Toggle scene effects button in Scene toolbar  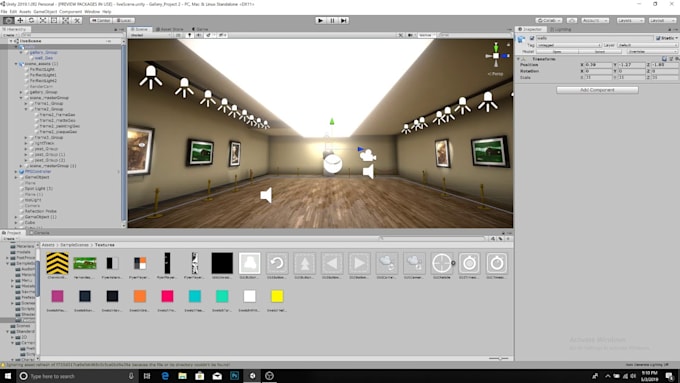click(x=209, y=35)
